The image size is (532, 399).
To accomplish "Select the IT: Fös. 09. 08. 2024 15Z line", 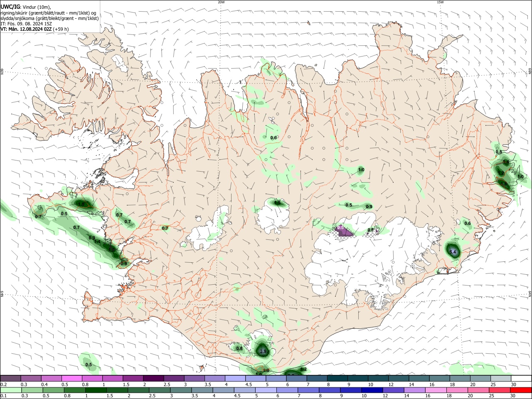I will (26, 24).
